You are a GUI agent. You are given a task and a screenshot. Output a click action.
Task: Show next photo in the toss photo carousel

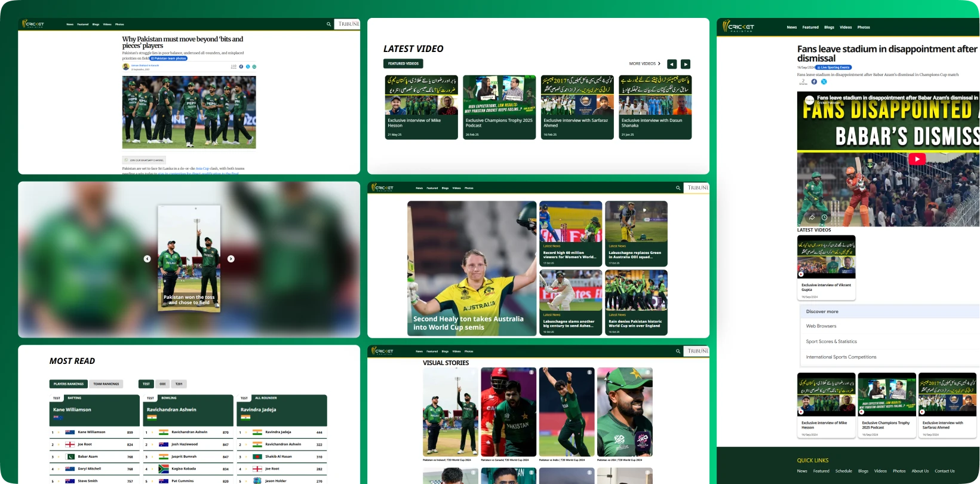pyautogui.click(x=231, y=259)
